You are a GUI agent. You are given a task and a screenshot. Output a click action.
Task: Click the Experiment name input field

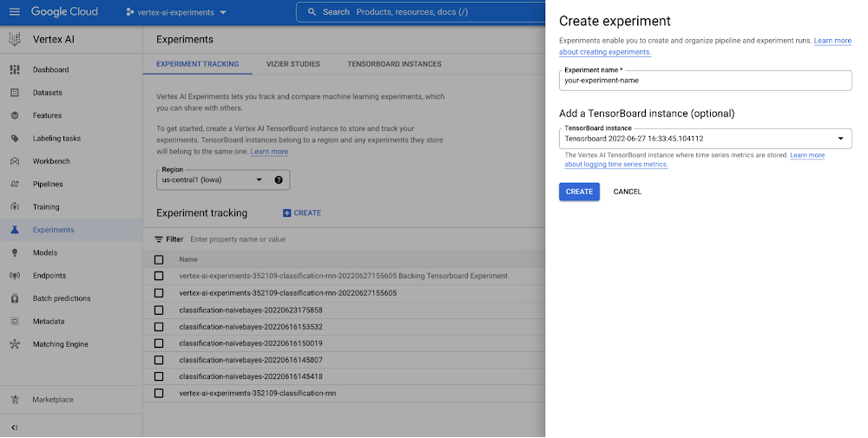(705, 81)
